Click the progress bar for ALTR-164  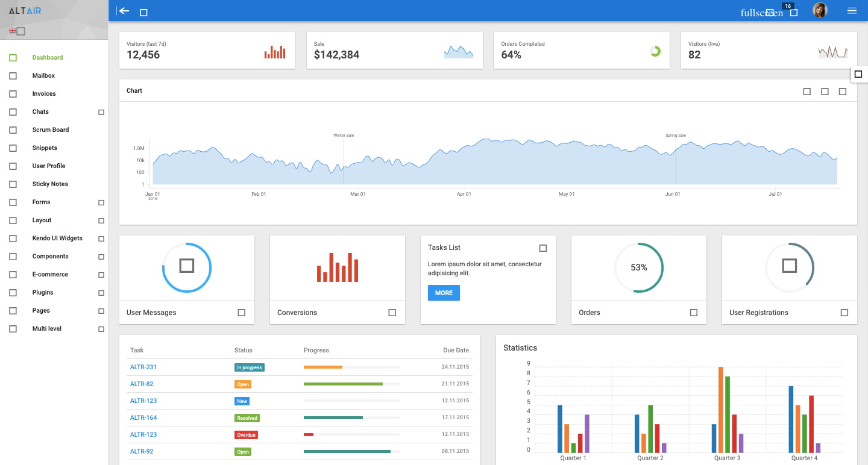351,418
